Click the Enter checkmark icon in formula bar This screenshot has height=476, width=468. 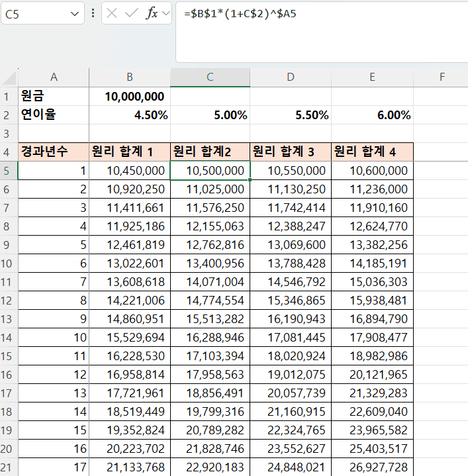click(132, 13)
